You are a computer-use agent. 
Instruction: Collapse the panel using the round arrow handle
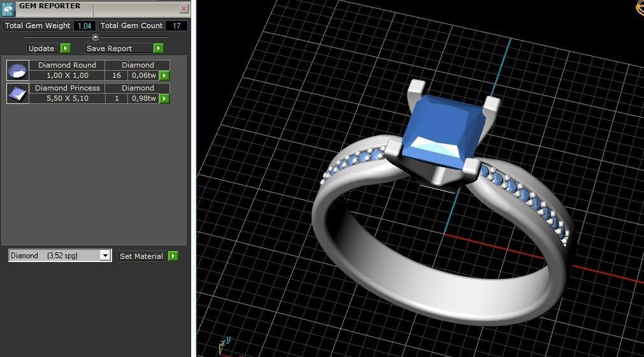click(x=96, y=37)
